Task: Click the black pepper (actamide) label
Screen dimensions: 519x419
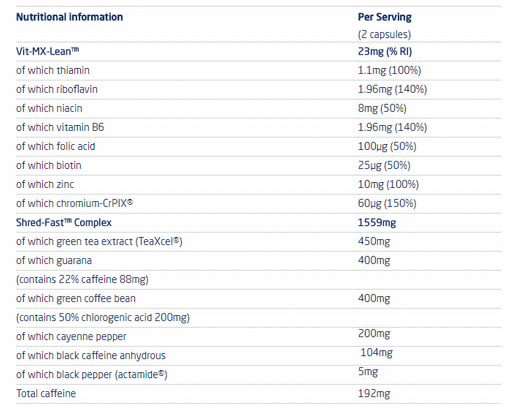Action: (x=92, y=374)
